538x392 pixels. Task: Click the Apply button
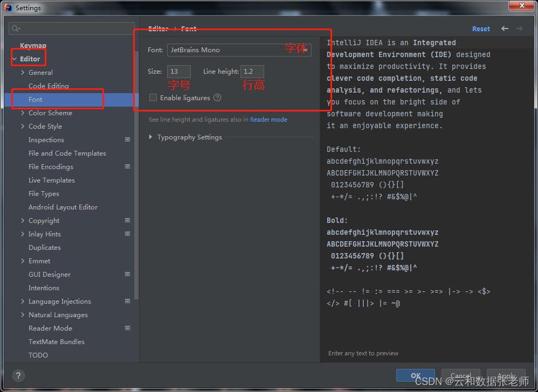point(506,375)
